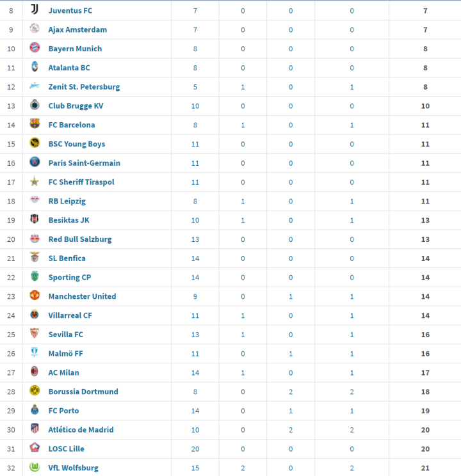The image size is (461, 476).
Task: Open the Atalanta BC team page
Action: coord(69,68)
